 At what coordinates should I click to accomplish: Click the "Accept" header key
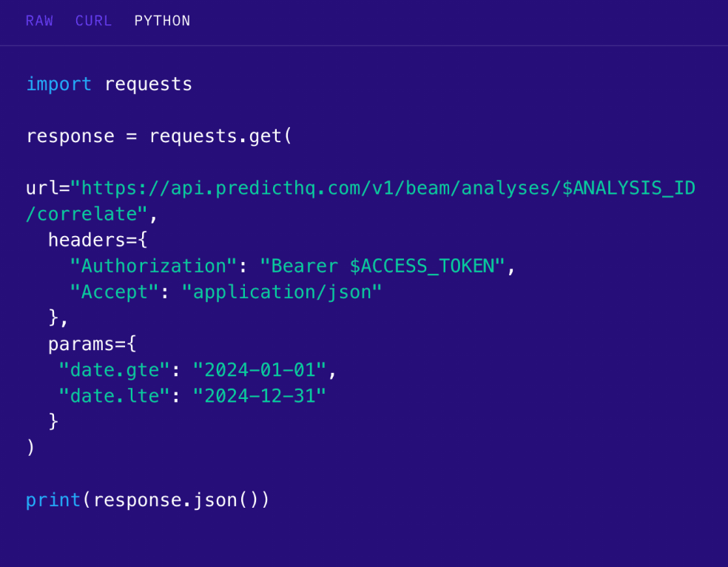point(115,292)
